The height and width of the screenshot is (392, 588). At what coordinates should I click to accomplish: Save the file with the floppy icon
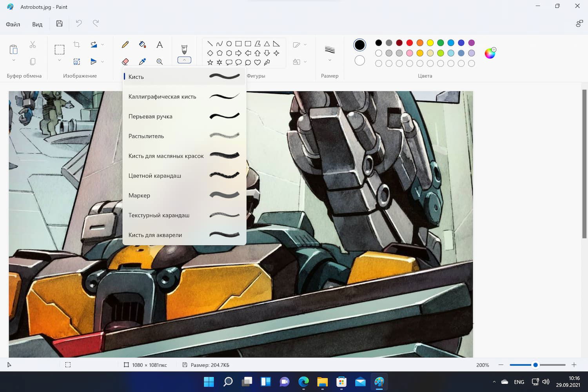point(59,24)
